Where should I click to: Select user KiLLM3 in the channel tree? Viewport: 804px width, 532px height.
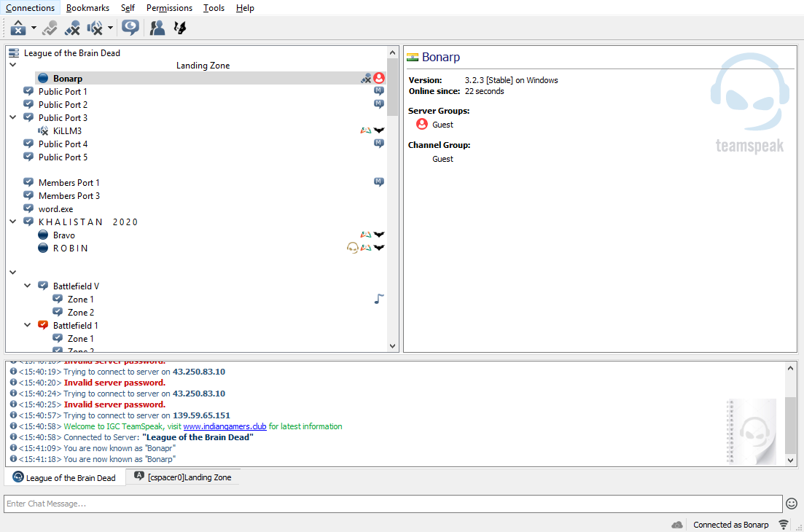67,131
